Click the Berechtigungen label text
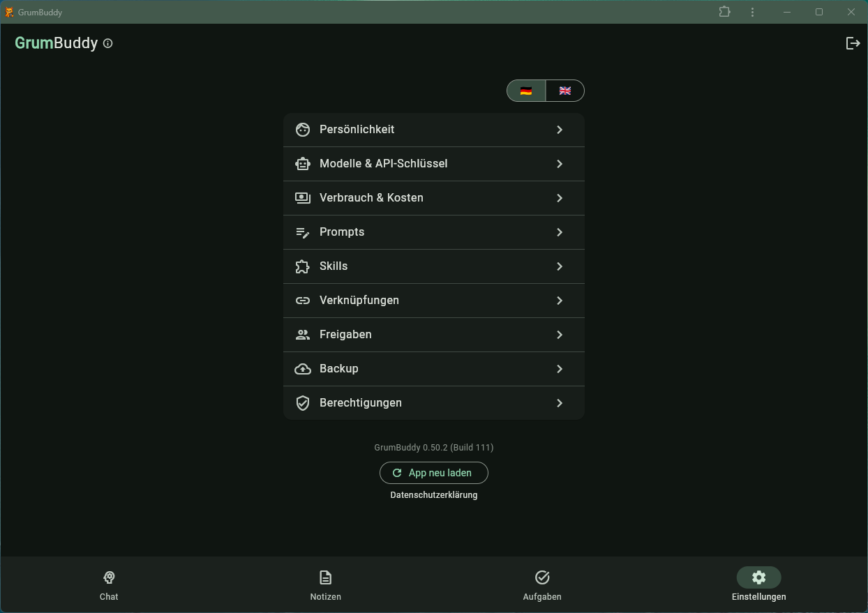This screenshot has width=868, height=613. 361,403
